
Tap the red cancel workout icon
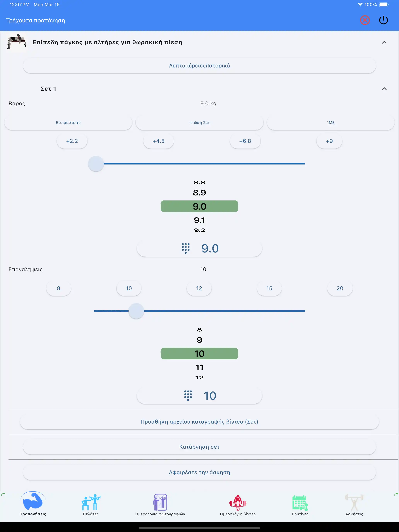click(x=365, y=20)
